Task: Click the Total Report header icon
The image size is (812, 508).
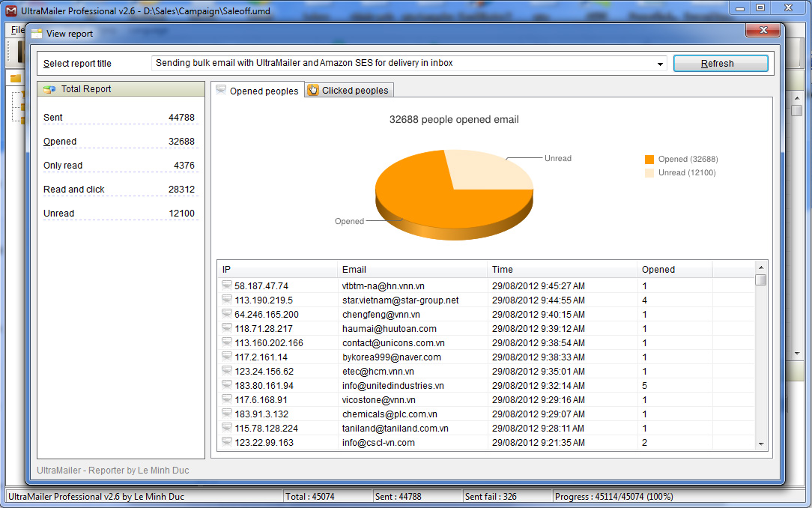Action: pyautogui.click(x=49, y=89)
